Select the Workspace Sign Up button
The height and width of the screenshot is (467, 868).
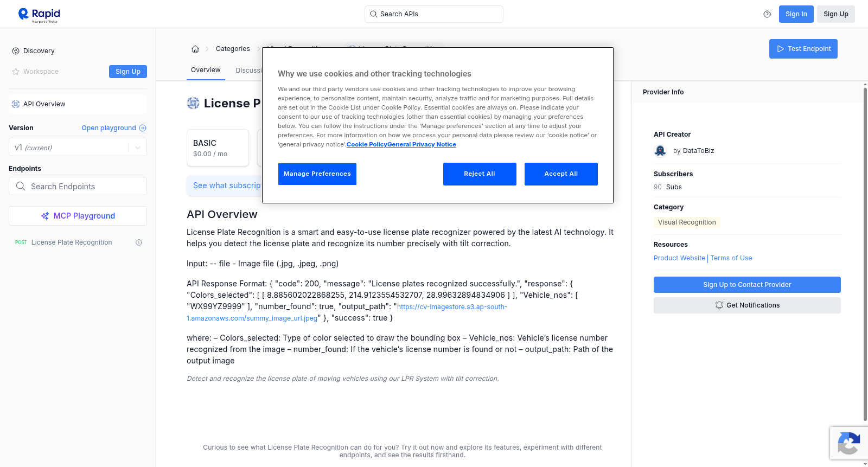pos(128,72)
